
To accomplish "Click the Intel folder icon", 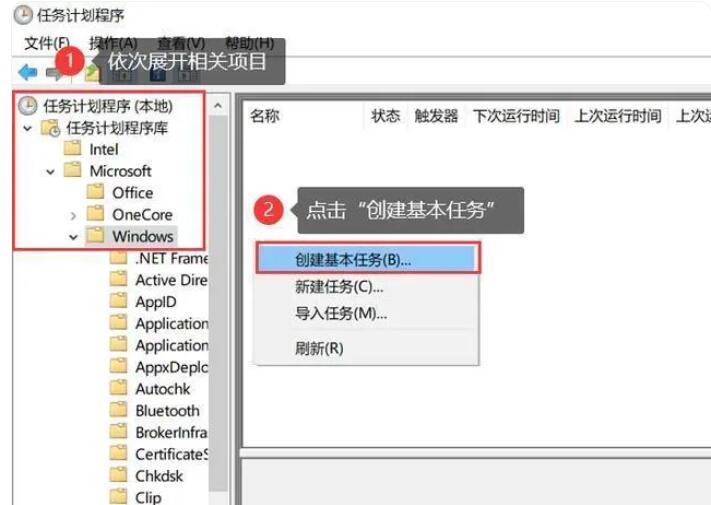I will pyautogui.click(x=72, y=149).
